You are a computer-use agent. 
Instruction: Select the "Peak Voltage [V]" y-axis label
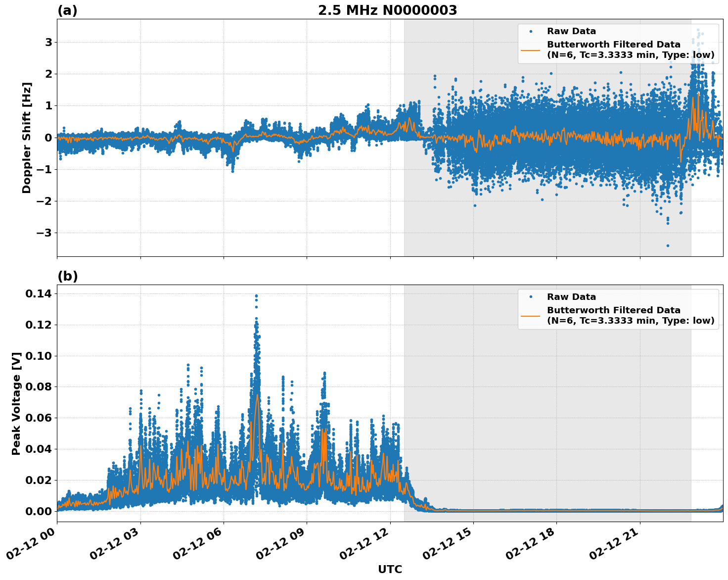pyautogui.click(x=16, y=403)
